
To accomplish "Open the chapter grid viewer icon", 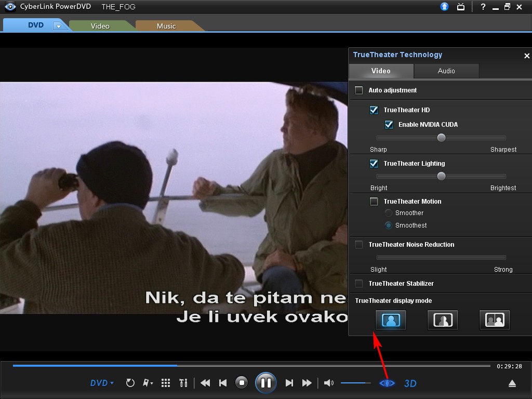I will (x=166, y=383).
